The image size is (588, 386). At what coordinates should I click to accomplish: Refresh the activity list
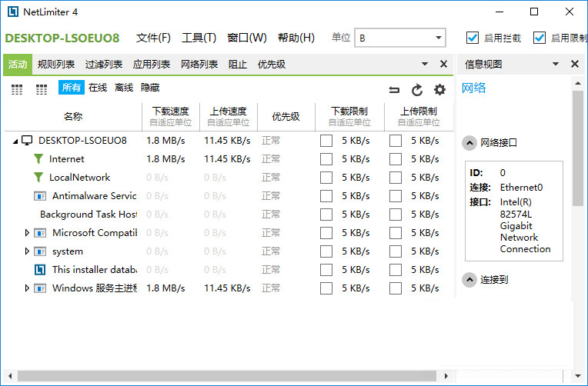click(416, 89)
